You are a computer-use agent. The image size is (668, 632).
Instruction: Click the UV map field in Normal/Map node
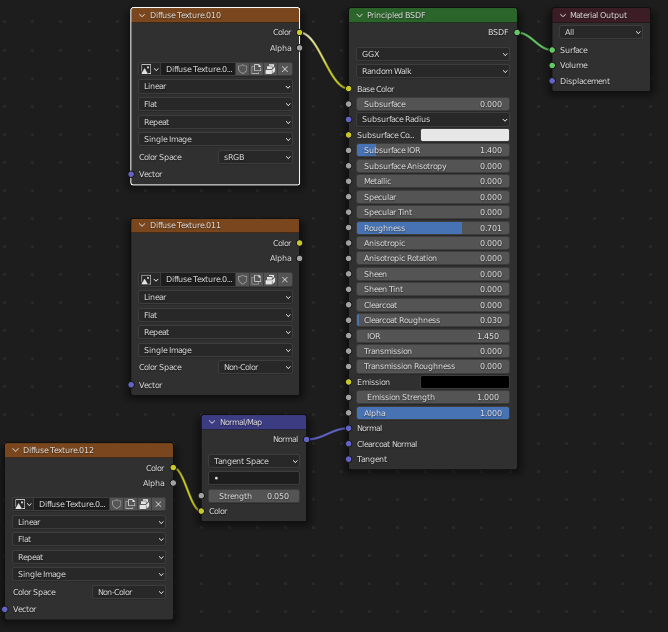point(254,478)
